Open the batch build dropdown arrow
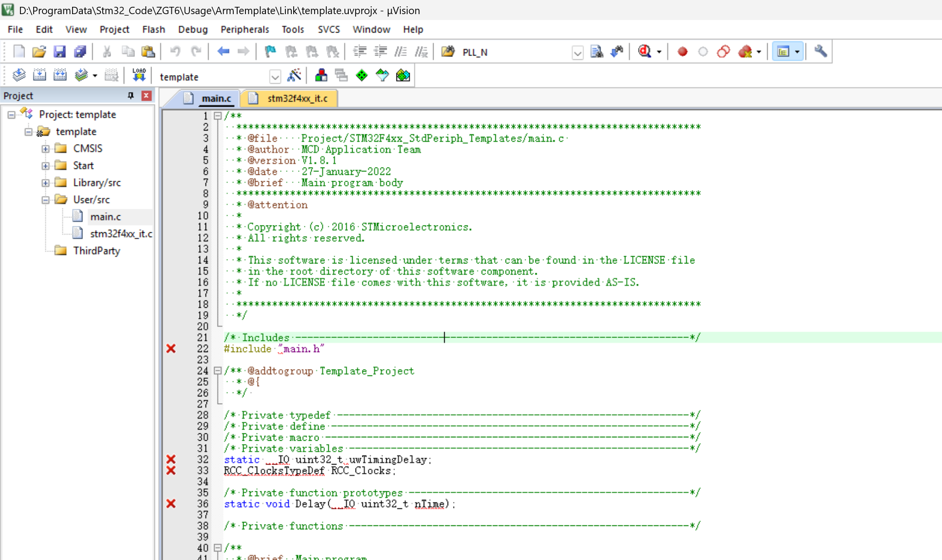This screenshot has height=560, width=942. pos(95,76)
